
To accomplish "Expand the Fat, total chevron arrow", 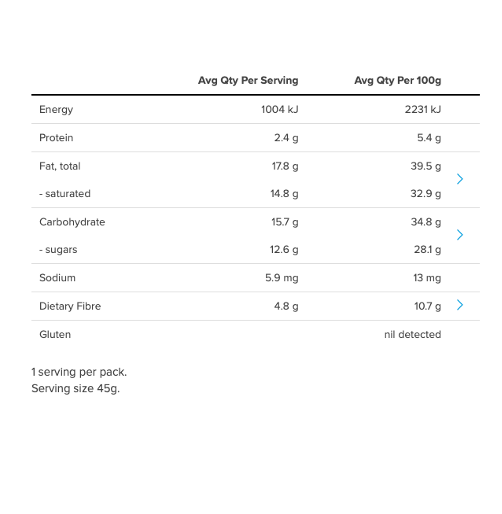I will click(460, 179).
